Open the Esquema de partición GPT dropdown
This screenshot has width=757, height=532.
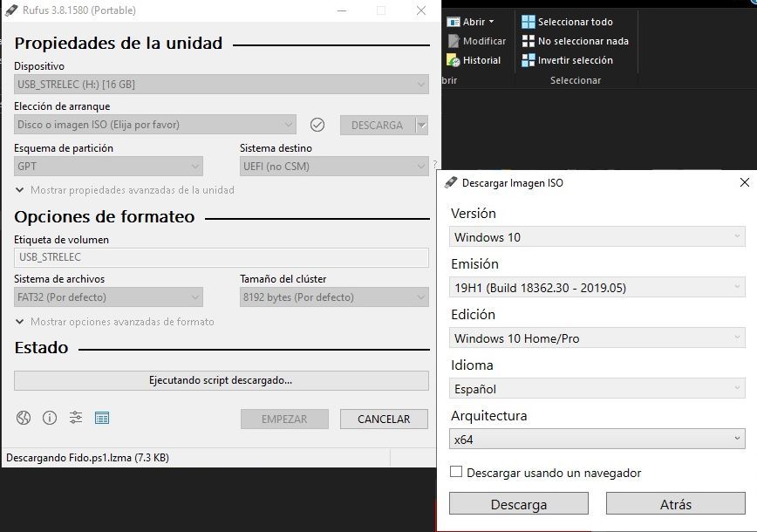pos(108,166)
